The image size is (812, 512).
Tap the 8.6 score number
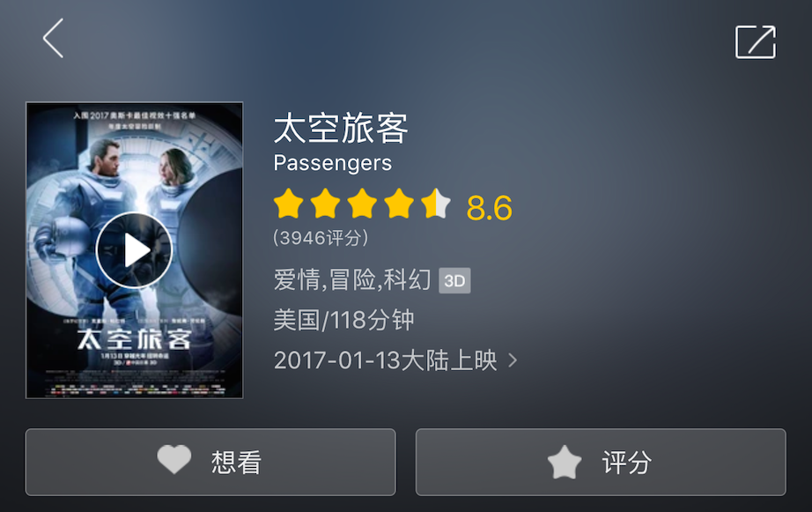tap(490, 208)
